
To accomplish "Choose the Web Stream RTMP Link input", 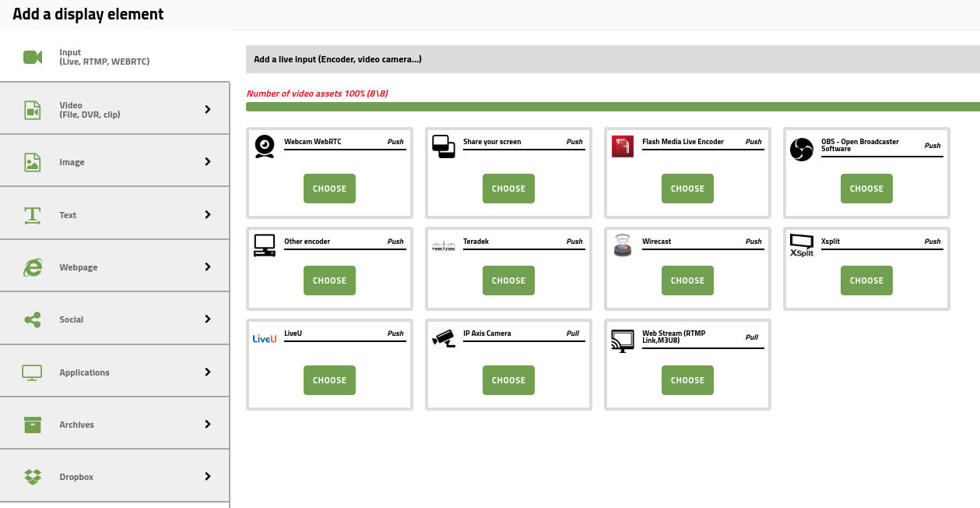I will 687,380.
